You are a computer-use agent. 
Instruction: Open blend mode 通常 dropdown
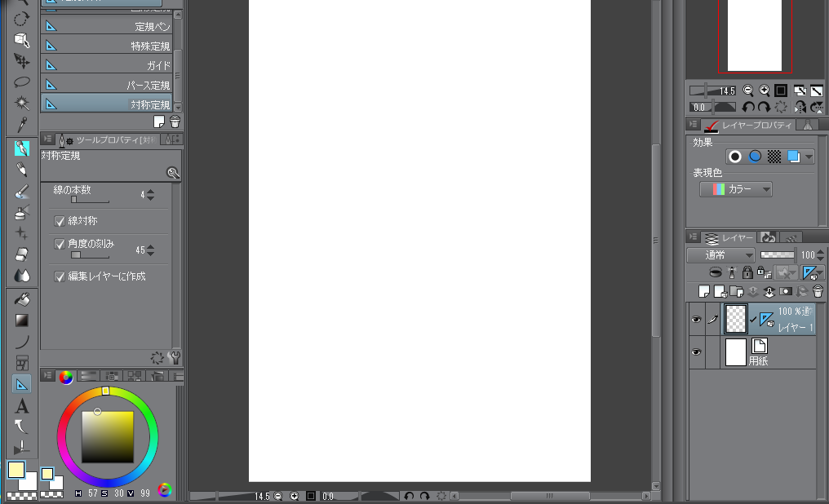720,255
